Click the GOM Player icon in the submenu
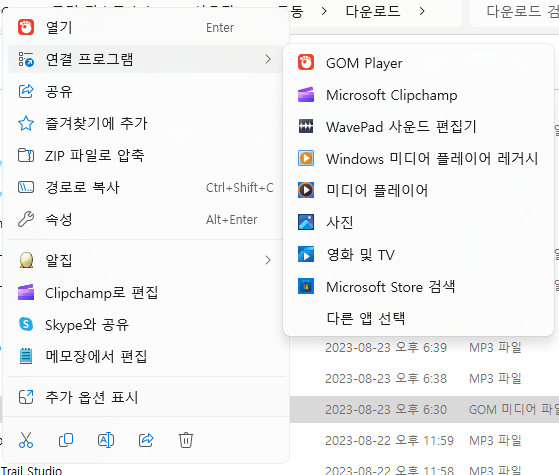Image resolution: width=559 pixels, height=475 pixels. pos(306,62)
